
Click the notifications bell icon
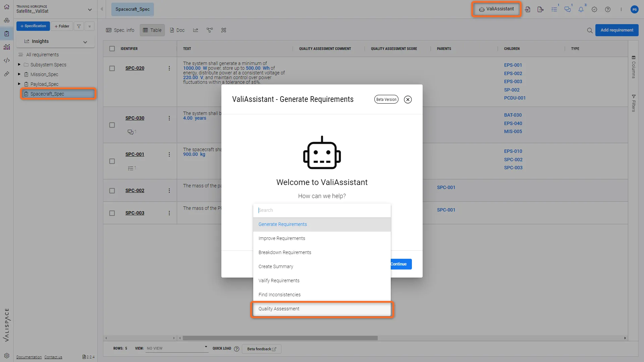pyautogui.click(x=581, y=9)
